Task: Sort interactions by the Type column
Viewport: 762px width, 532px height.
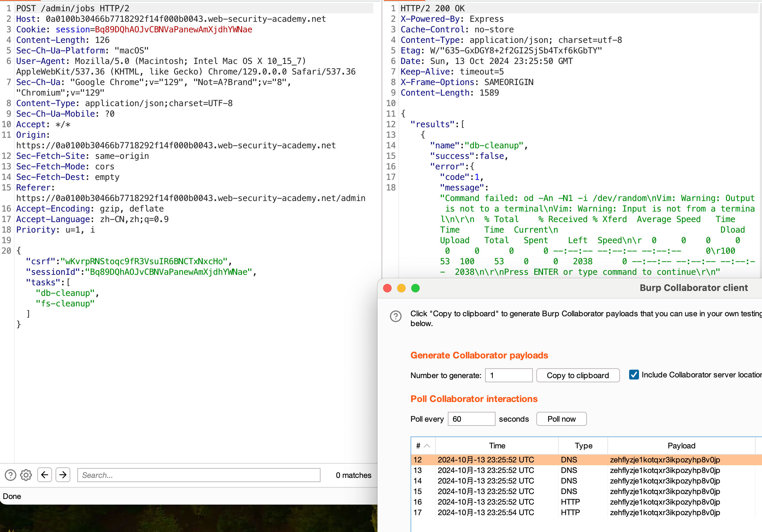Action: tap(583, 446)
